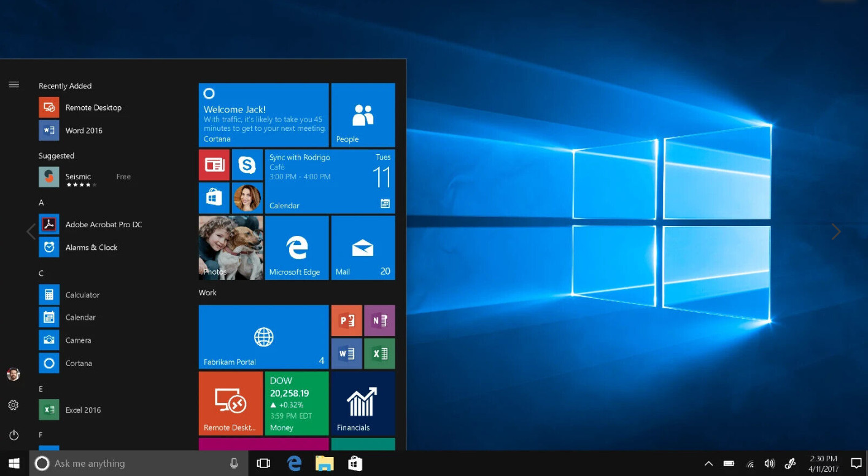Click the Cortana microphone icon
The width and height of the screenshot is (868, 476).
(x=234, y=463)
